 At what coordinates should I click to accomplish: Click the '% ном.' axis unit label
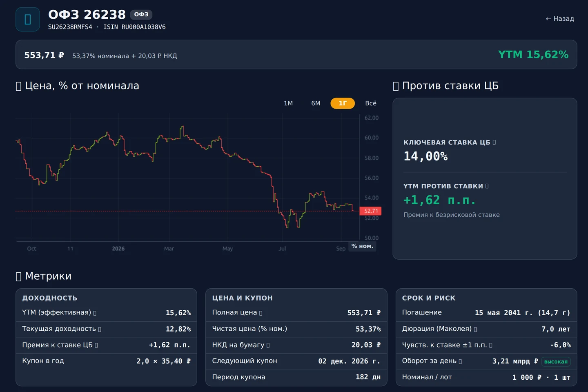click(363, 246)
